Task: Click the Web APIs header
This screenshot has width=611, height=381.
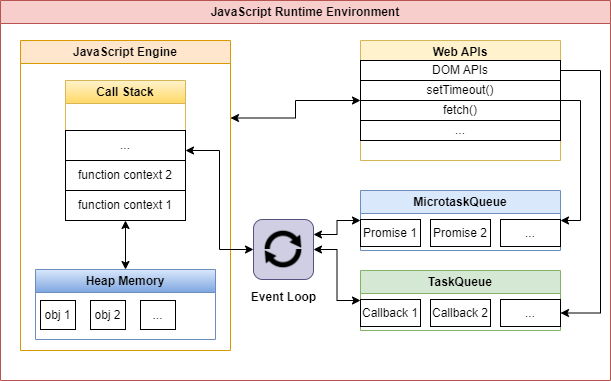Action: [x=460, y=51]
